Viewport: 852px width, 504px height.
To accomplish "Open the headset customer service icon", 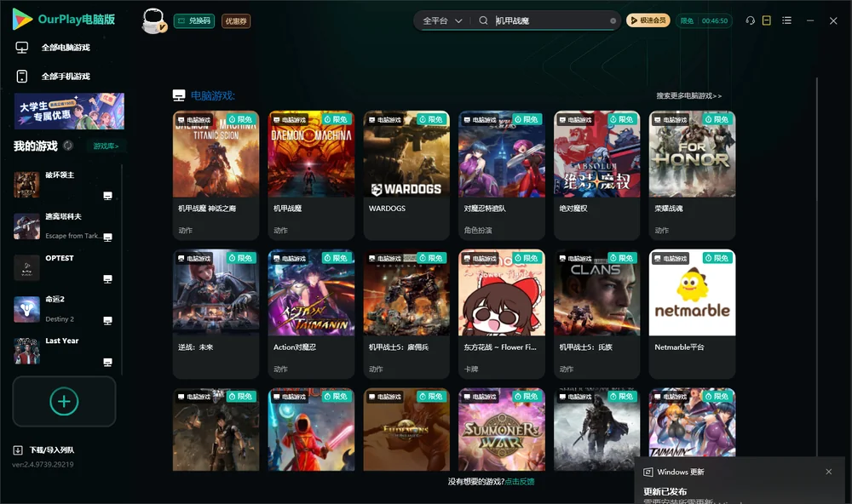I will coord(751,20).
